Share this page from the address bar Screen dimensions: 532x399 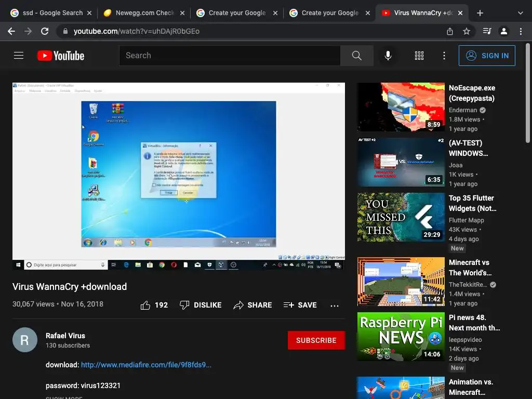[449, 31]
